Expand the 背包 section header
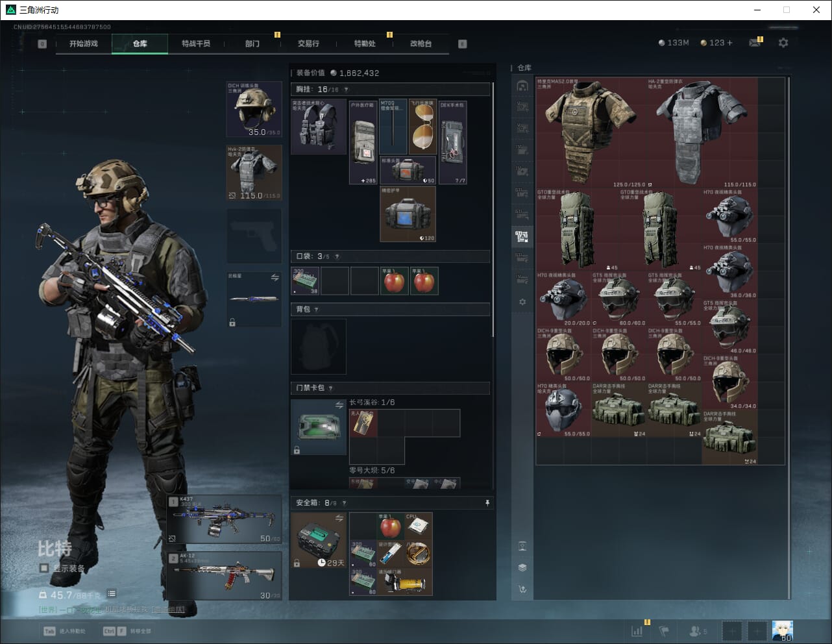Screen dimensions: 832x644 (x=389, y=310)
